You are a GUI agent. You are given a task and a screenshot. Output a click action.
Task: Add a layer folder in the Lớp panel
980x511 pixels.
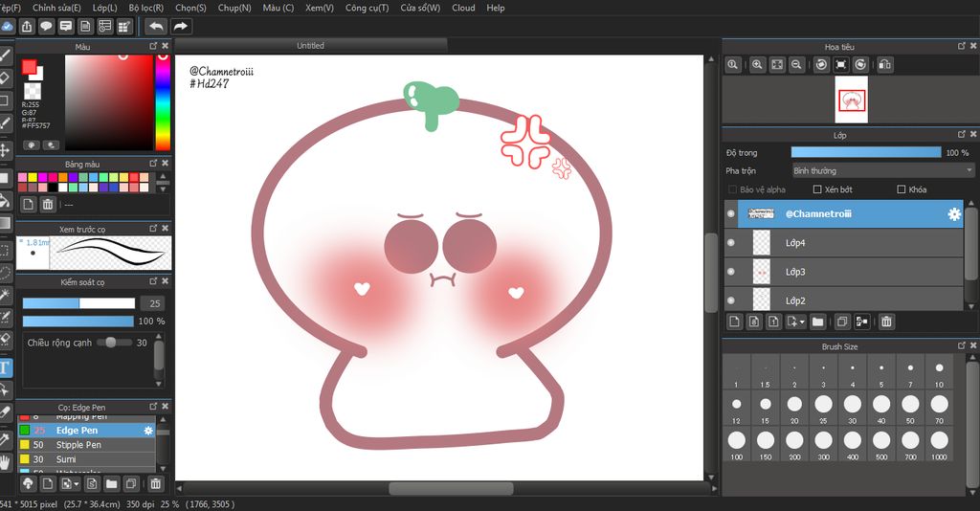pyautogui.click(x=817, y=322)
